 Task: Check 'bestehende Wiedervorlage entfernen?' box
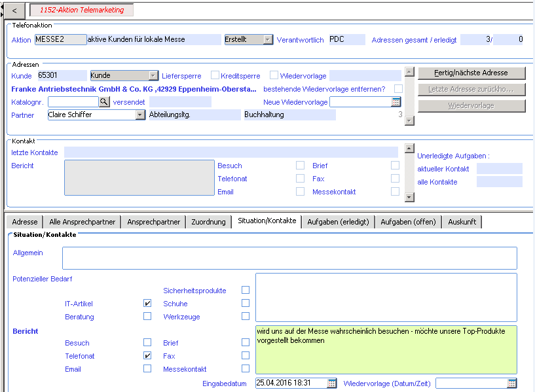coord(398,88)
